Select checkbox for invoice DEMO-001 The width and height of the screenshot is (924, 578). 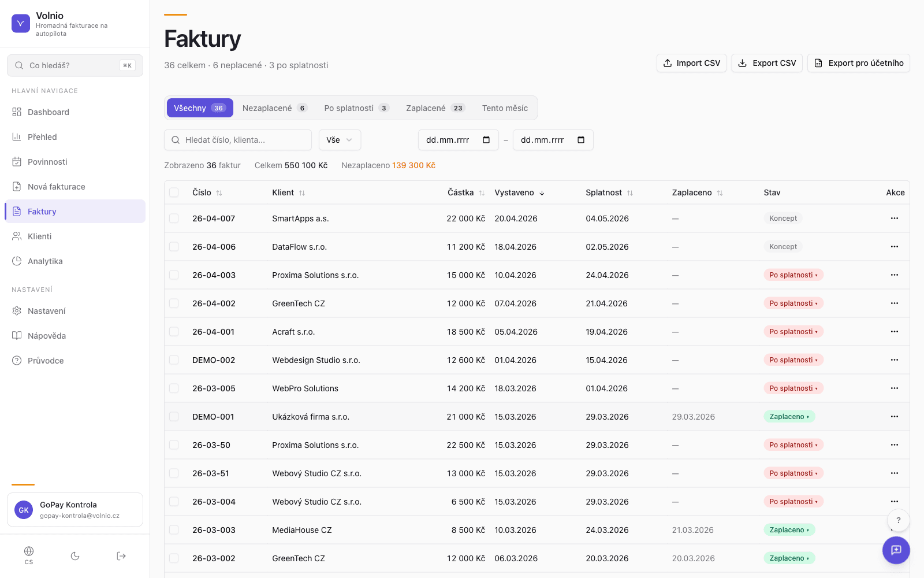pyautogui.click(x=174, y=417)
